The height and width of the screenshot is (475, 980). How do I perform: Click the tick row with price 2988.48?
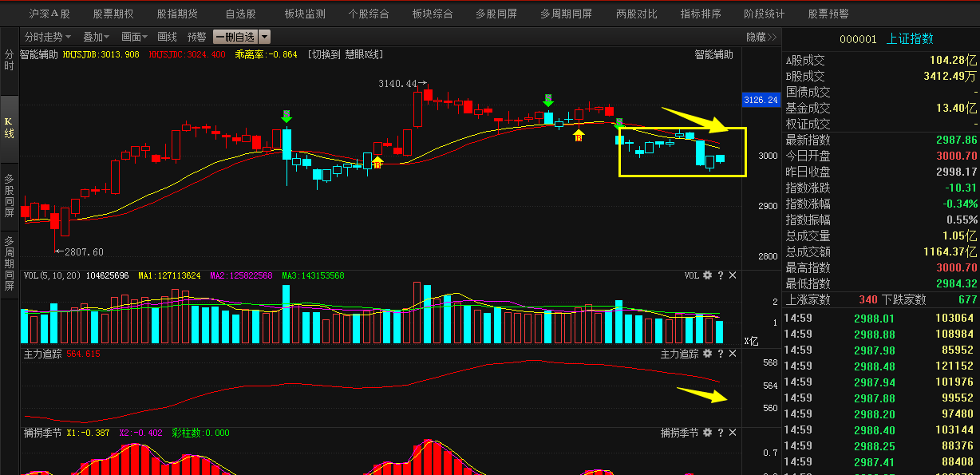click(x=881, y=366)
